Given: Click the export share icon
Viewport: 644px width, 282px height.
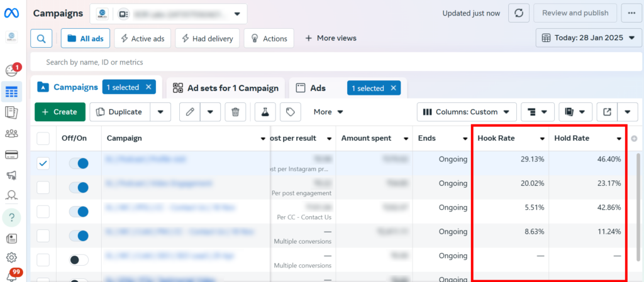Looking at the screenshot, I should (x=607, y=112).
